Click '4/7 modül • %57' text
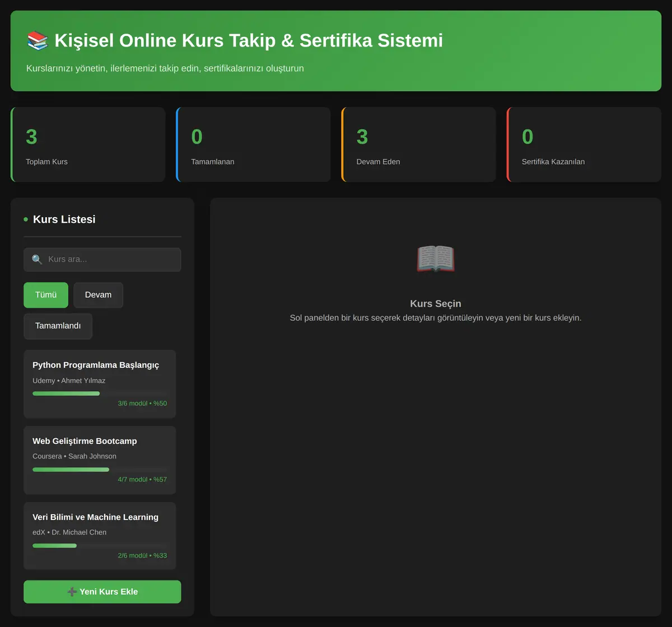 [142, 480]
